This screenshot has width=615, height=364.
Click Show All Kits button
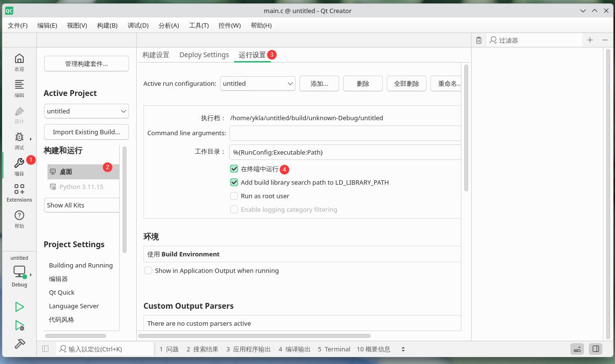tap(82, 205)
